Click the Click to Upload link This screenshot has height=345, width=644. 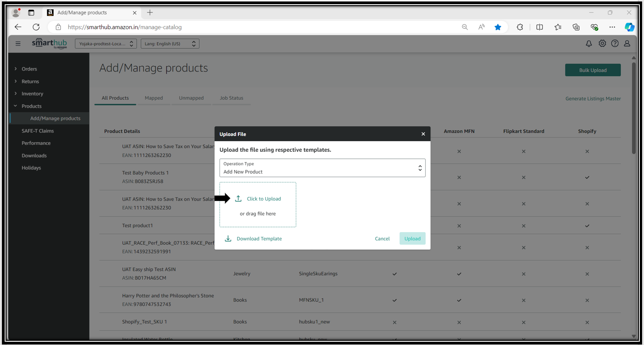264,199
